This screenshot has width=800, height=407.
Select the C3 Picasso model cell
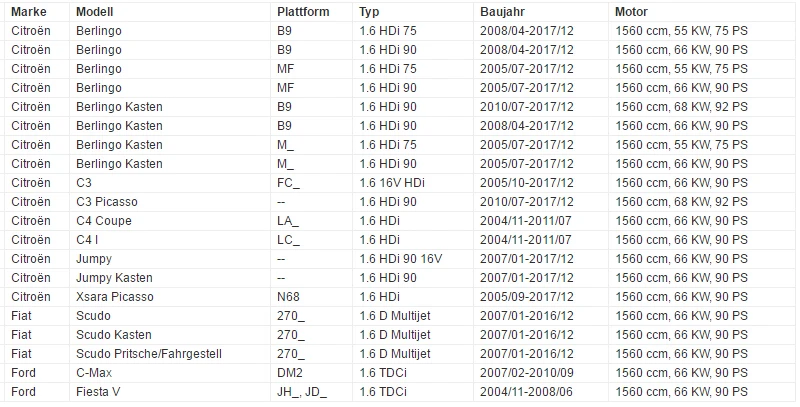170,202
